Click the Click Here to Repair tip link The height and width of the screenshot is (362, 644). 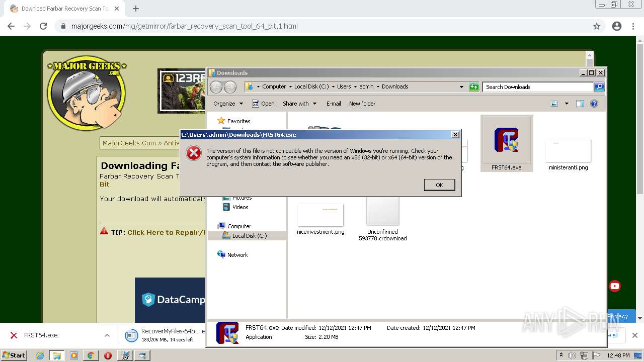[x=166, y=232]
